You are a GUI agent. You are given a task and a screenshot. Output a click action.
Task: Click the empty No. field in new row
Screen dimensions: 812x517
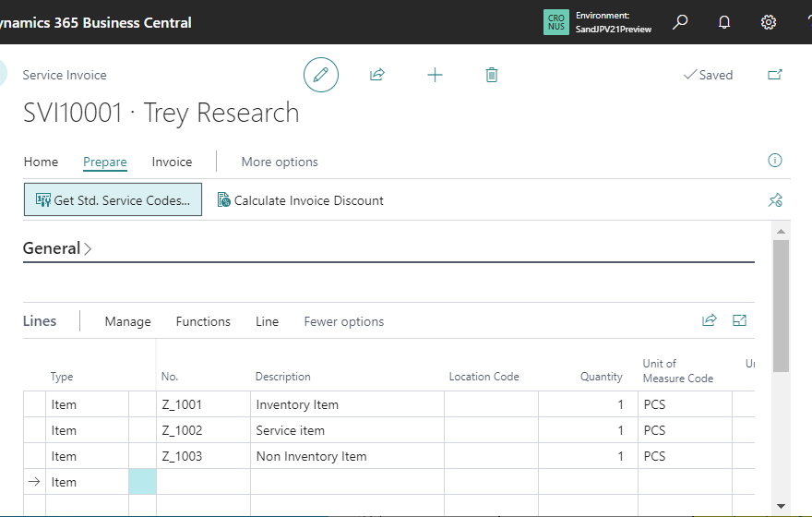(x=204, y=482)
